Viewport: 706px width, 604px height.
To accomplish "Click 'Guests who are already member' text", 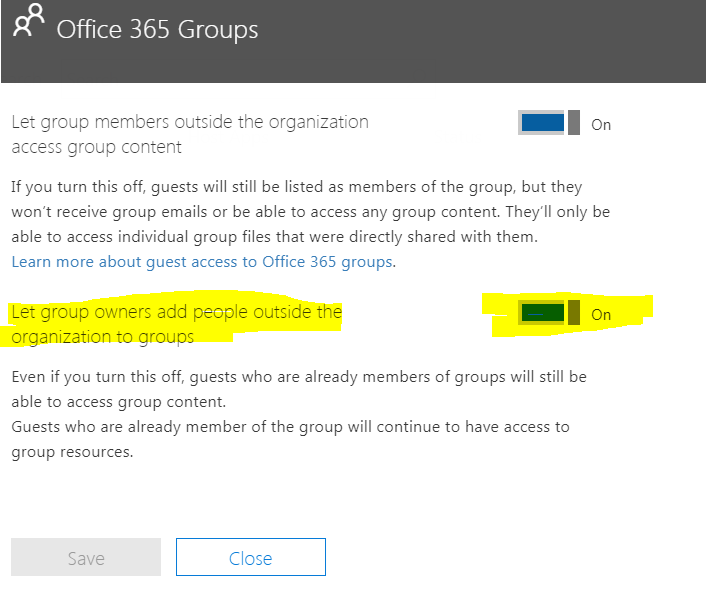I will [290, 427].
